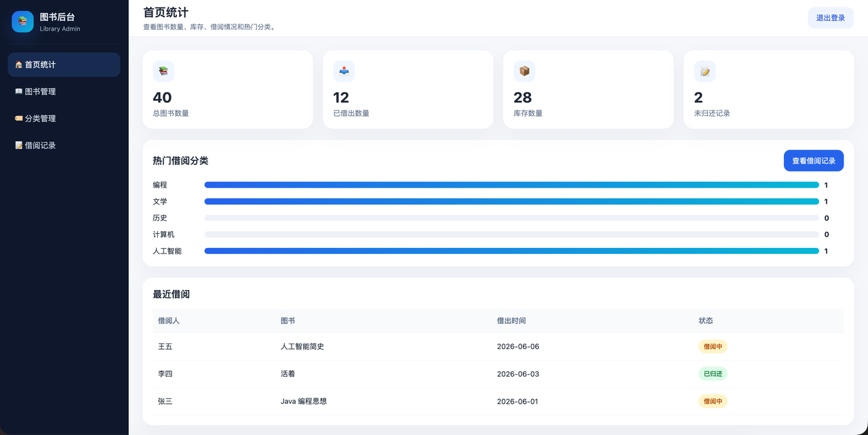
Task: Click the 文学 category progress bar
Action: (x=511, y=201)
